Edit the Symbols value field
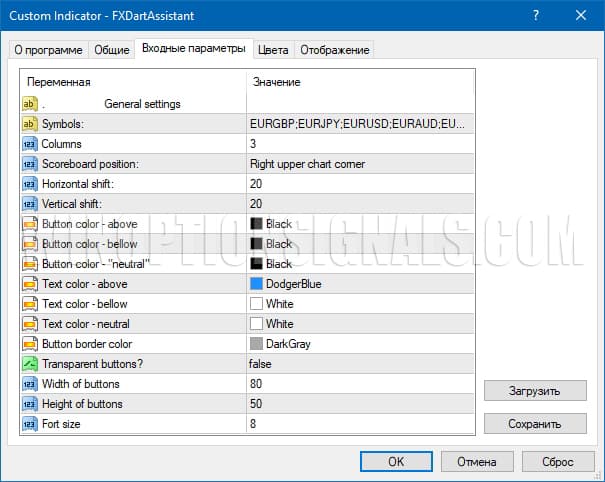Image resolution: width=605 pixels, height=482 pixels. tap(360, 124)
